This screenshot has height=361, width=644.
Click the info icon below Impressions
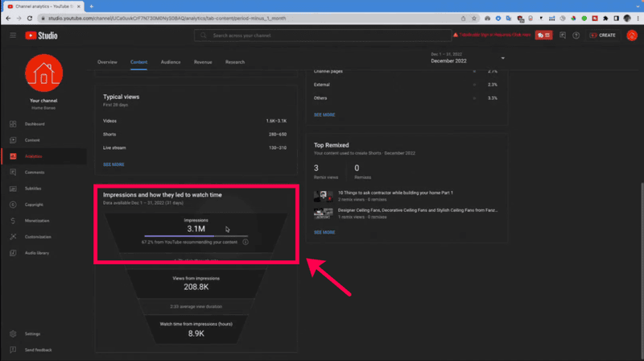tap(246, 242)
